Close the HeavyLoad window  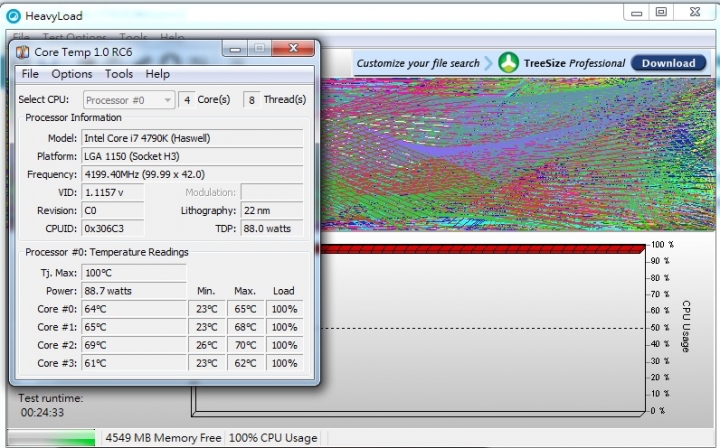(x=695, y=12)
